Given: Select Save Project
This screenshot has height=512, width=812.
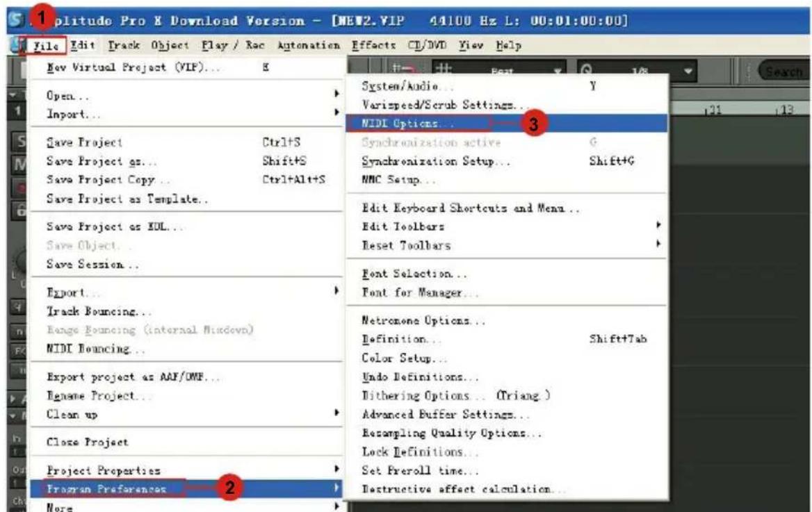Looking at the screenshot, I should [186, 142].
